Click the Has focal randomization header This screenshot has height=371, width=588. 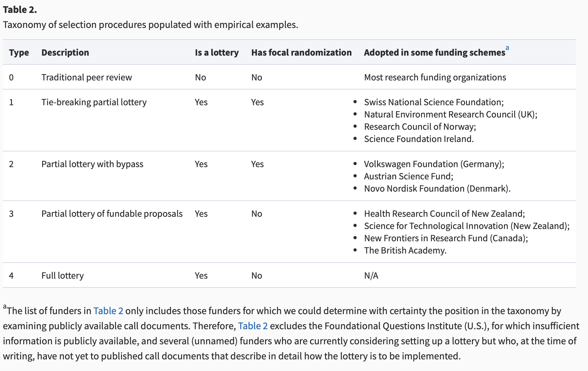point(301,52)
